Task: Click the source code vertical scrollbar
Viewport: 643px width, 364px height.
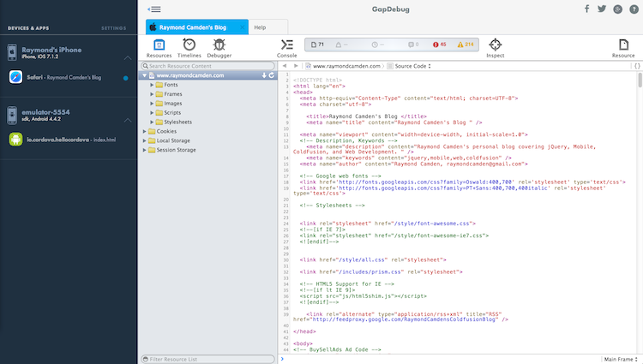Action: click(640, 81)
